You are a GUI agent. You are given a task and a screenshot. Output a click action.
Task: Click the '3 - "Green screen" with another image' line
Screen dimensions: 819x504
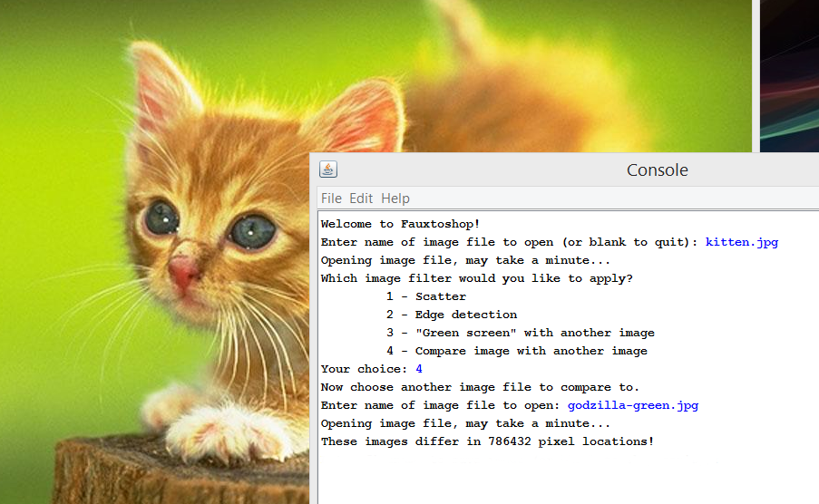(521, 333)
